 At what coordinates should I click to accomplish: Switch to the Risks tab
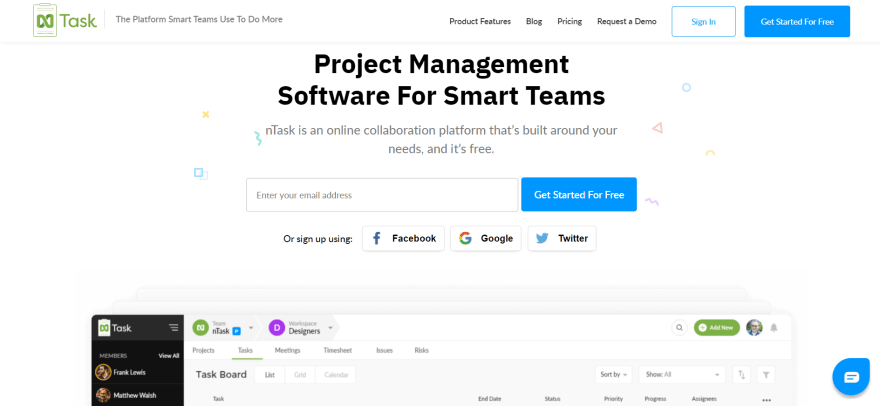point(421,350)
